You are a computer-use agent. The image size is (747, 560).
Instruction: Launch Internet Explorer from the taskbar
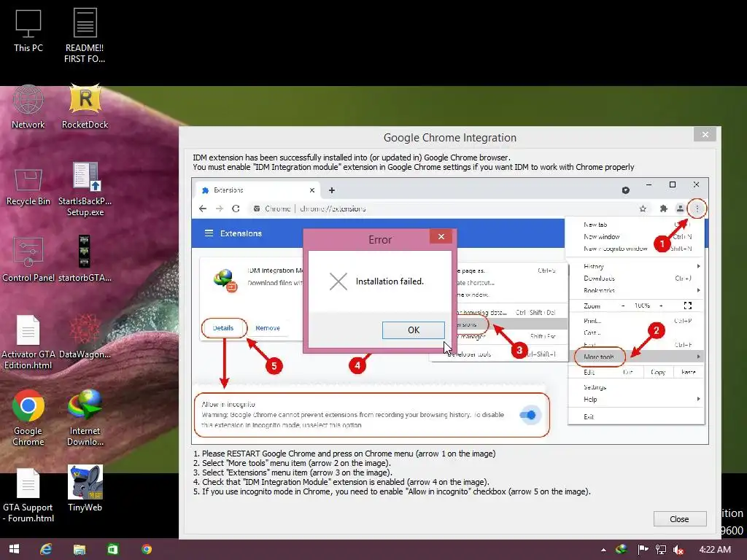[x=46, y=549]
